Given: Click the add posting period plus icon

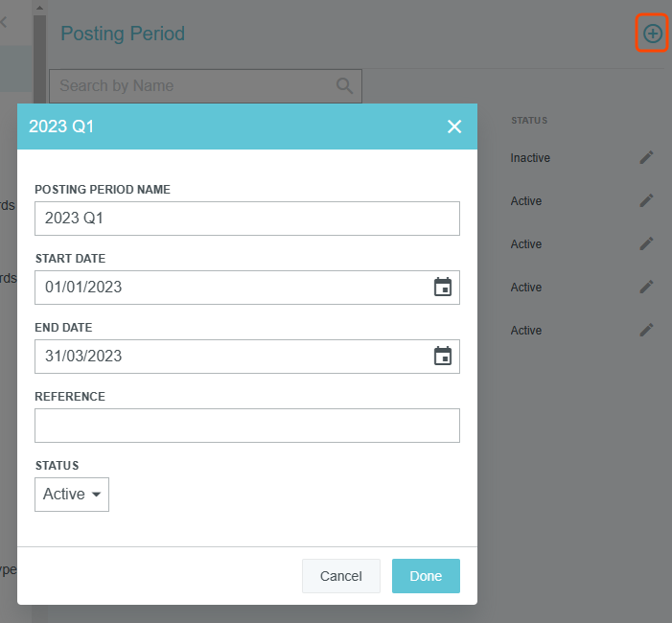Looking at the screenshot, I should [x=653, y=34].
